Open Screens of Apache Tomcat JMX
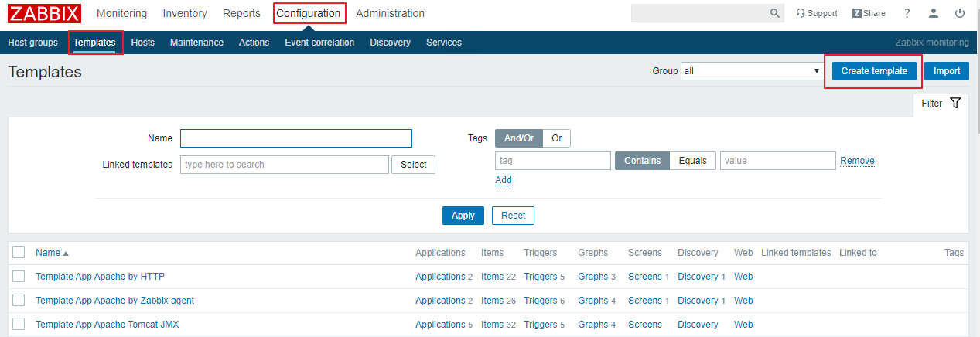The image size is (980, 337). (x=645, y=325)
